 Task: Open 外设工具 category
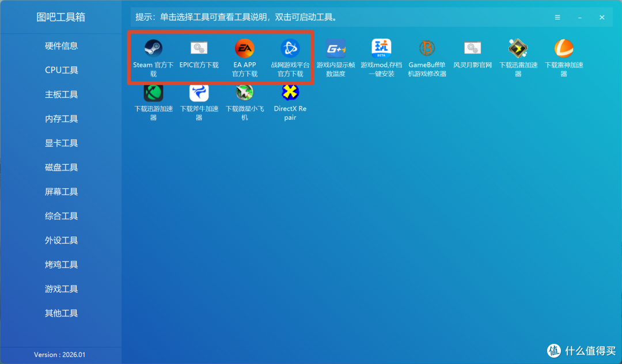click(61, 240)
